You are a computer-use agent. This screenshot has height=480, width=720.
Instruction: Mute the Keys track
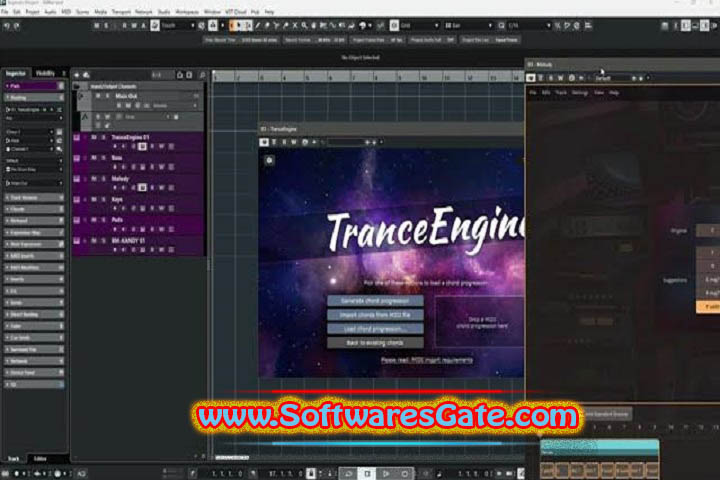coord(94,199)
